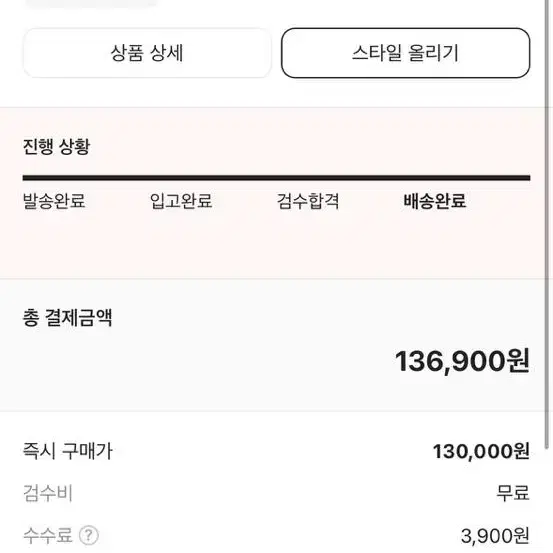Image resolution: width=553 pixels, height=553 pixels.
Task: Select the 검수합격 progress step
Action: (308, 201)
